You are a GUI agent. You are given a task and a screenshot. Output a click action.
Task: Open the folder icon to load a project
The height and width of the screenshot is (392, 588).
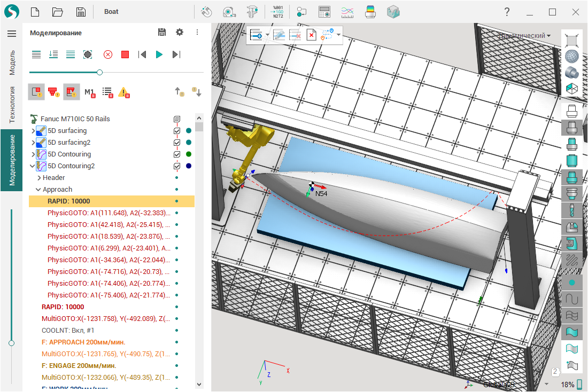[58, 12]
